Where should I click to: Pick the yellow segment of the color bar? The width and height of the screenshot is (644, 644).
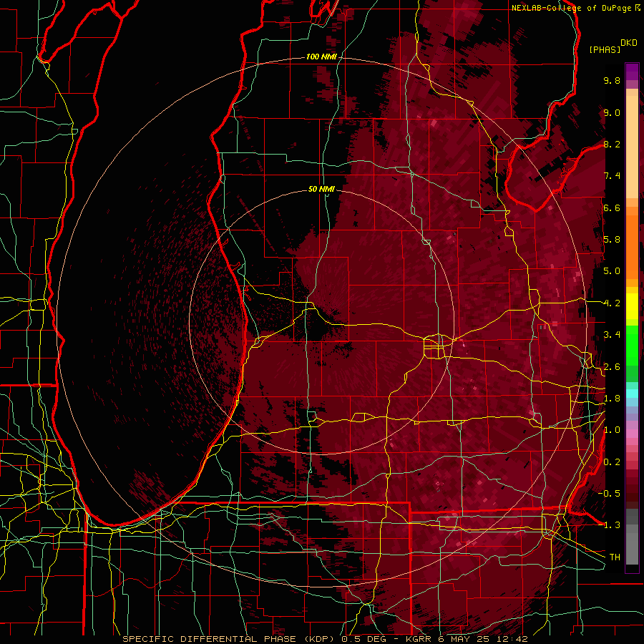[632, 306]
